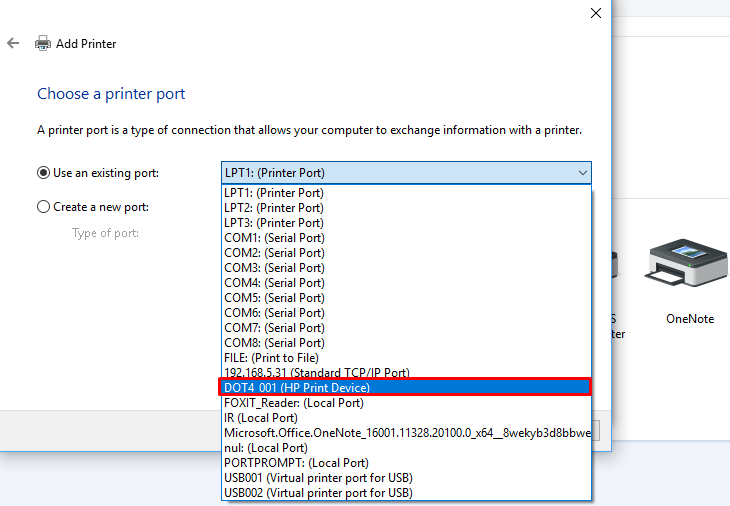The image size is (730, 506).
Task: Collapse the existing port dropdown arrow
Action: click(582, 173)
